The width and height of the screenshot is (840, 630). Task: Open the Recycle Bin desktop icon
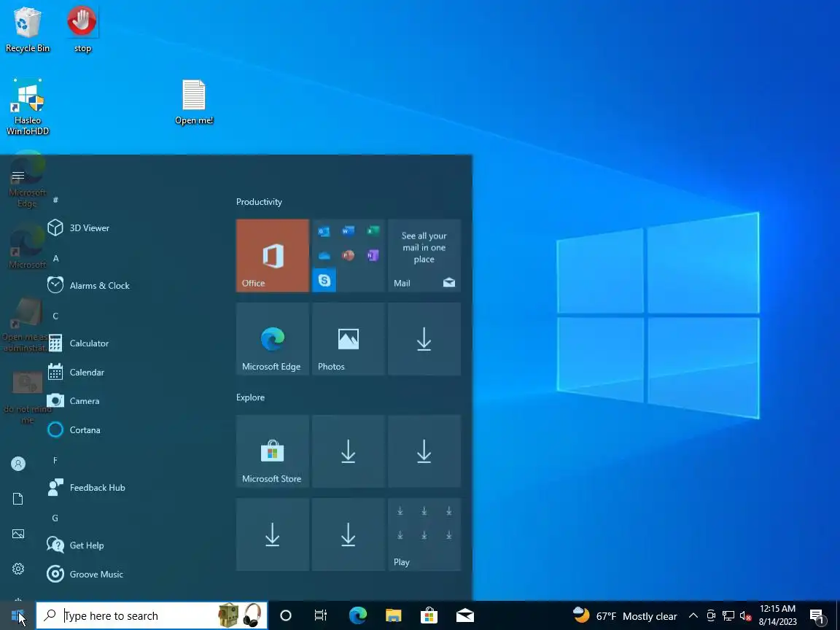point(27,29)
